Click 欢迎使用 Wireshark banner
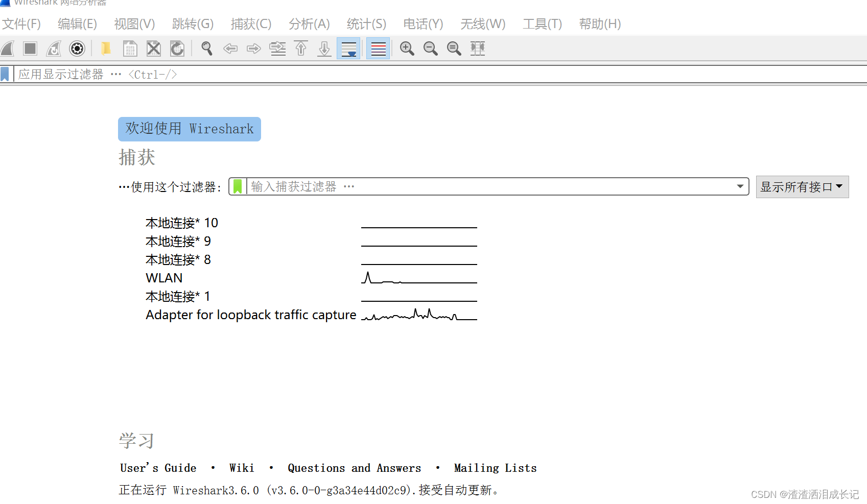This screenshot has width=867, height=504. coord(190,129)
